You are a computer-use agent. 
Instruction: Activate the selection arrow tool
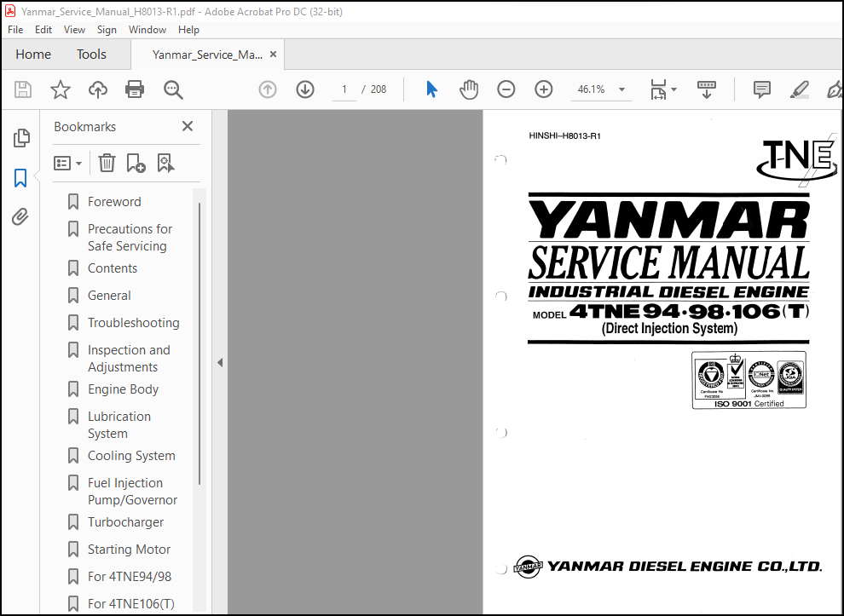pyautogui.click(x=431, y=89)
